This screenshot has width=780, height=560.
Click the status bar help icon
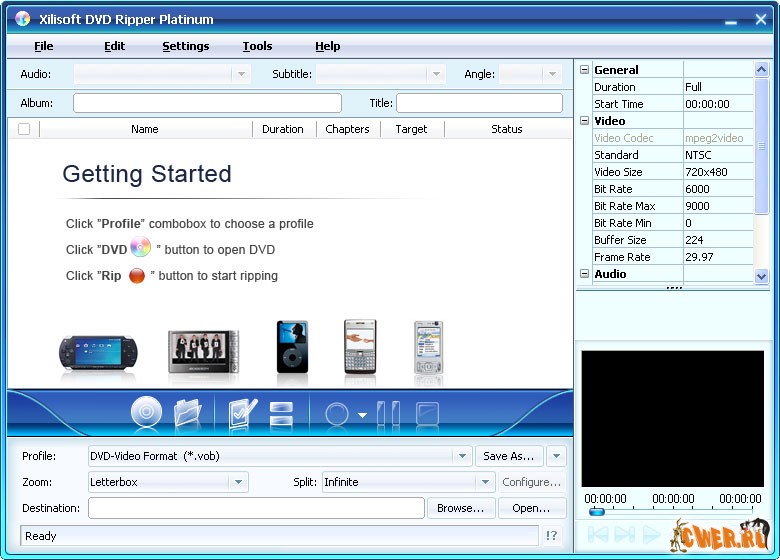552,536
